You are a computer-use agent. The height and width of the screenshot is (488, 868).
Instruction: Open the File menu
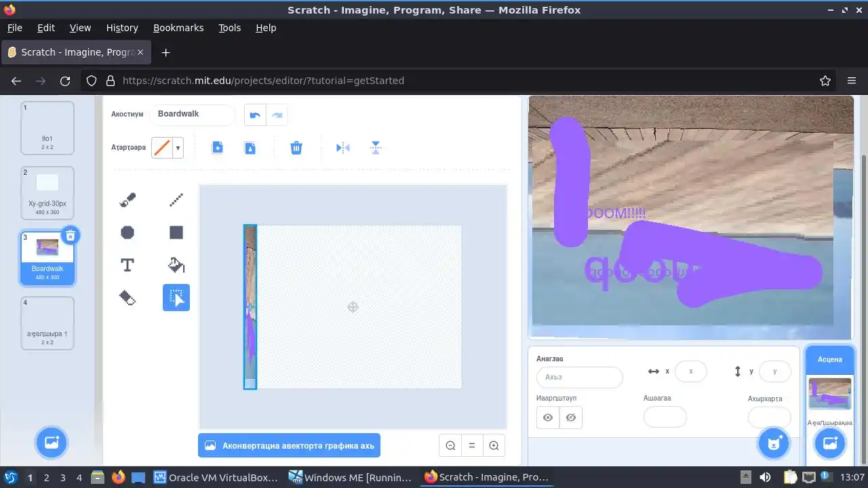tap(14, 28)
